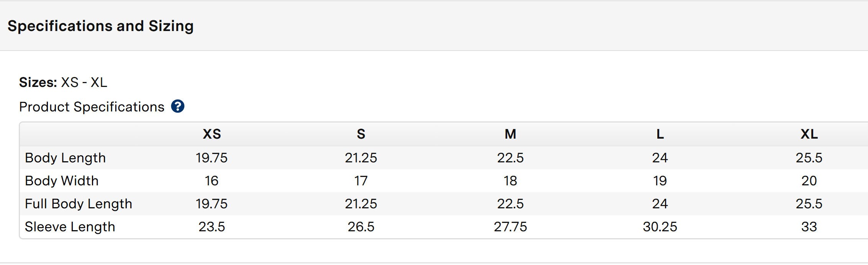This screenshot has height=265, width=868.
Task: Click the L column header
Action: (660, 134)
